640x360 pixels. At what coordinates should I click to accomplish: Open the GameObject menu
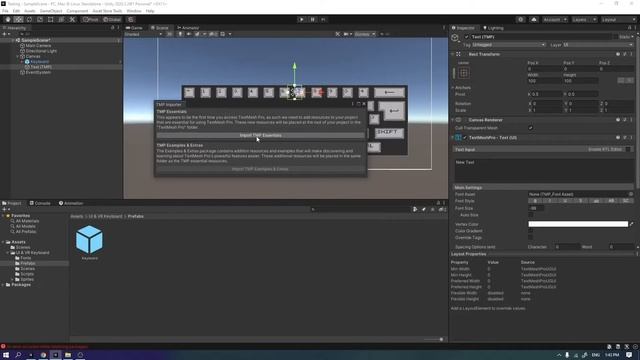tap(51, 11)
